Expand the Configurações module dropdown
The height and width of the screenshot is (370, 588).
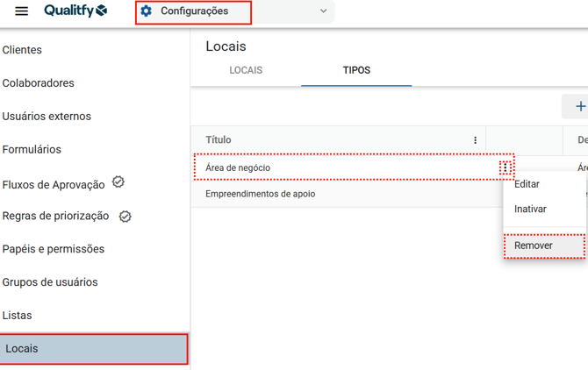coord(323,11)
